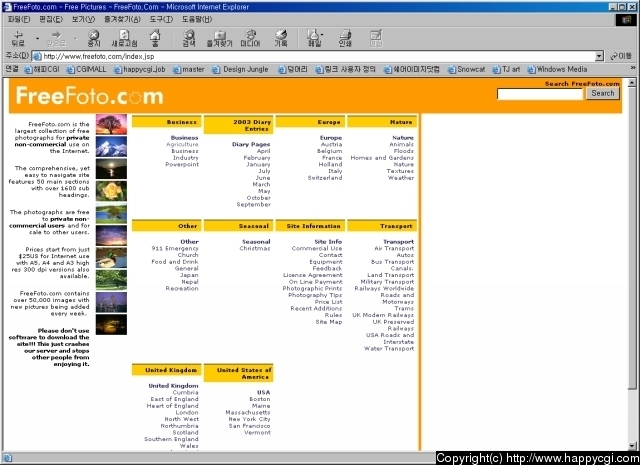
Task: Click the vertical scrollbar thumb
Action: click(632, 238)
